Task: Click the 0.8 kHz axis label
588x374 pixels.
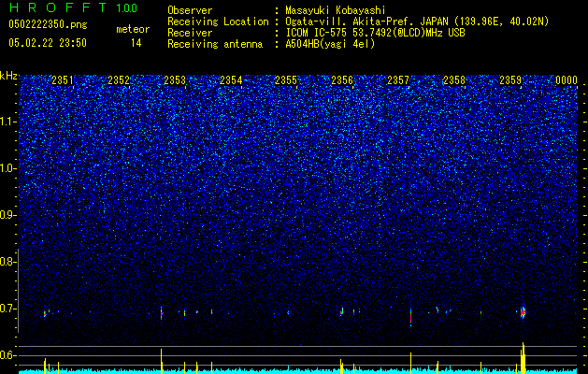Action: pos(8,262)
